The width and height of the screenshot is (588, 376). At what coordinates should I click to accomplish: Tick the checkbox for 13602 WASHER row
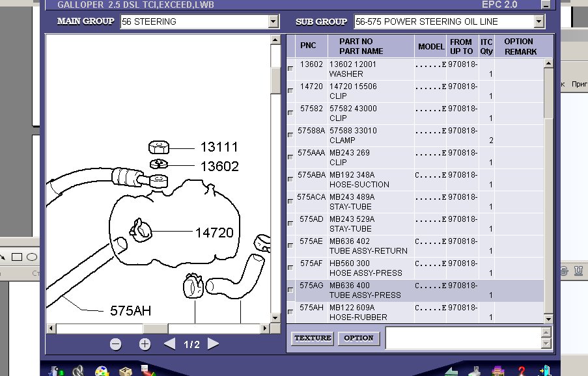click(290, 68)
